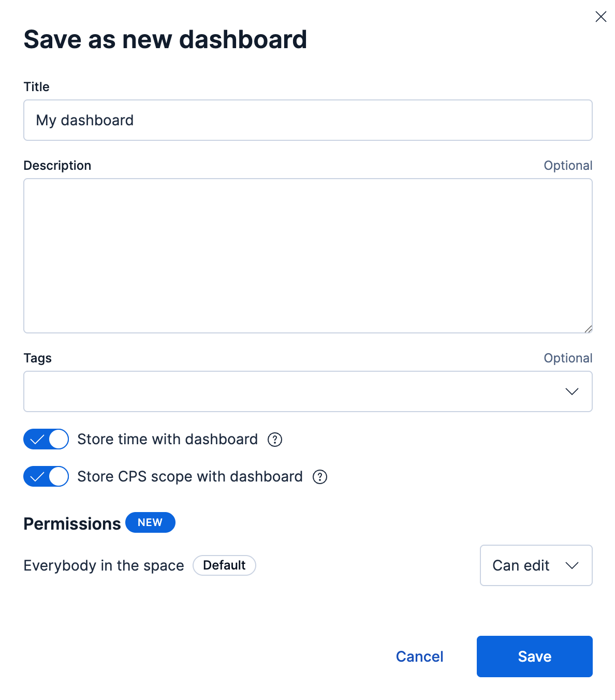Click the Store time with dashboard label text
The image size is (615, 700).
click(167, 440)
